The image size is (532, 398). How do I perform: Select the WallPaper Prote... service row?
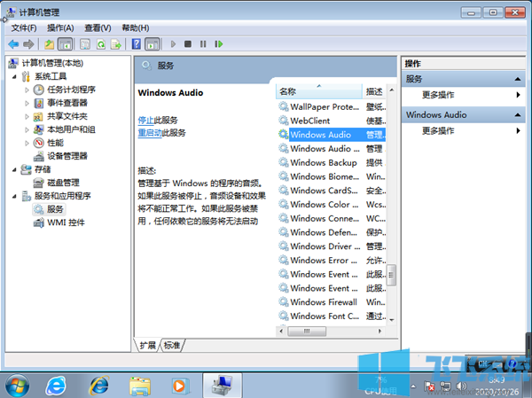[x=332, y=107]
